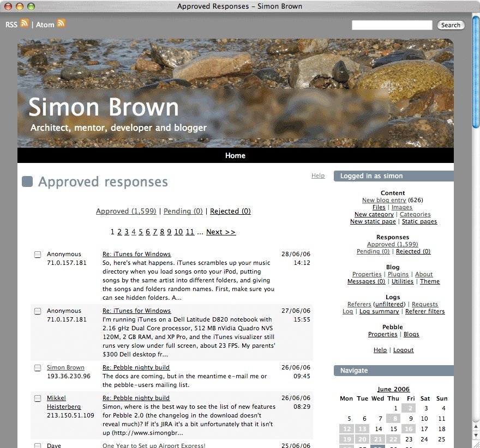Image resolution: width=480 pixels, height=448 pixels.
Task: Click the RSS feed icon
Action: (x=25, y=23)
